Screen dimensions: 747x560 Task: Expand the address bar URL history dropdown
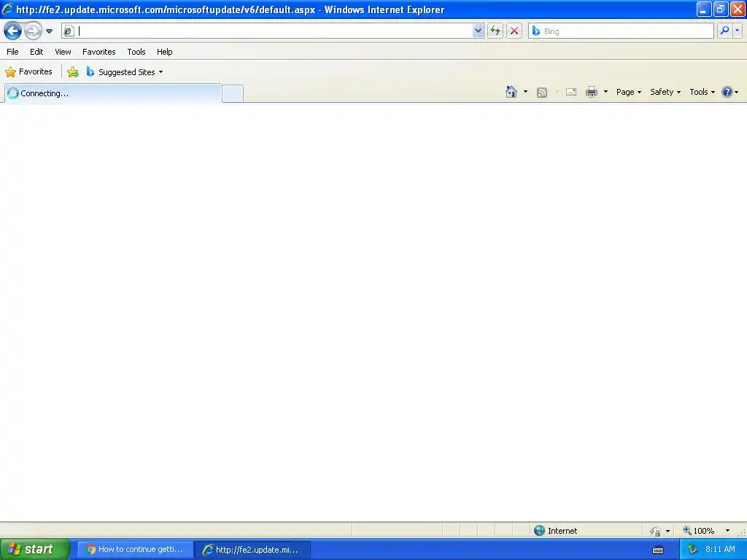pyautogui.click(x=478, y=31)
